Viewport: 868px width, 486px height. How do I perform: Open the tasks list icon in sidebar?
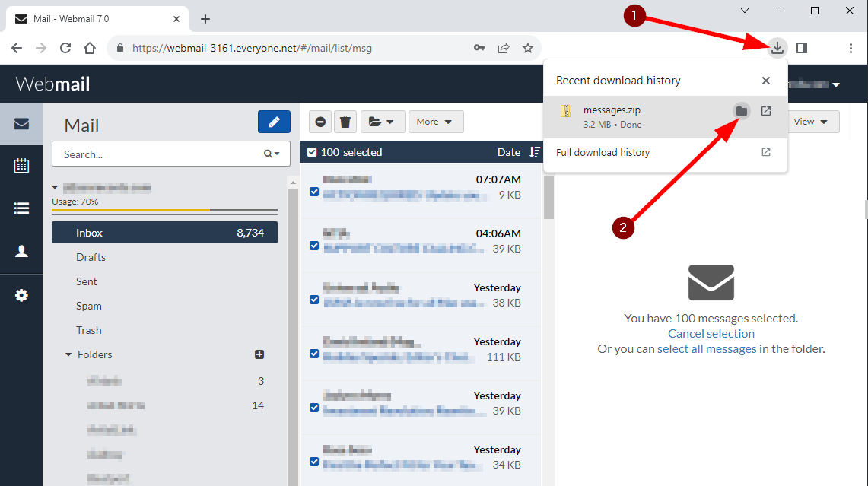tap(21, 208)
